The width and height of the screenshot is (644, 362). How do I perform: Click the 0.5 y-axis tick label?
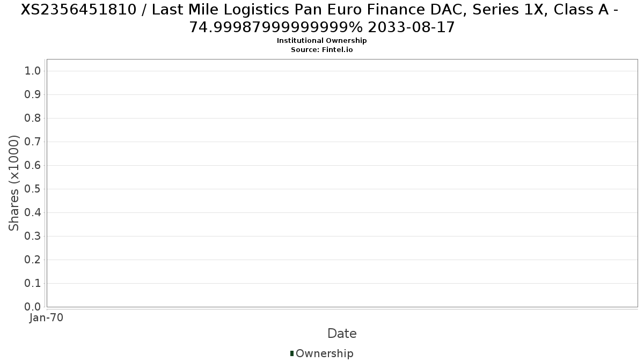tap(33, 189)
